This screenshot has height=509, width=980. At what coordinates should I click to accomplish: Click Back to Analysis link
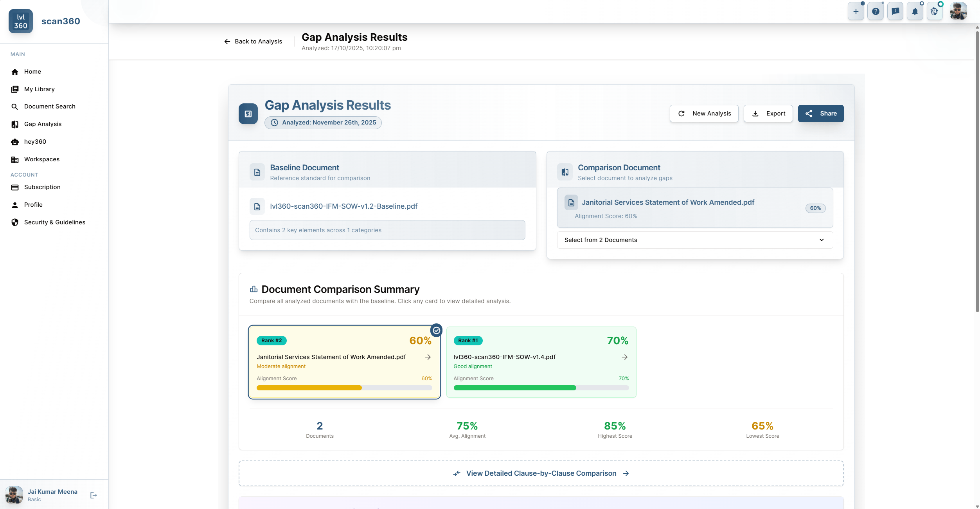[253, 42]
